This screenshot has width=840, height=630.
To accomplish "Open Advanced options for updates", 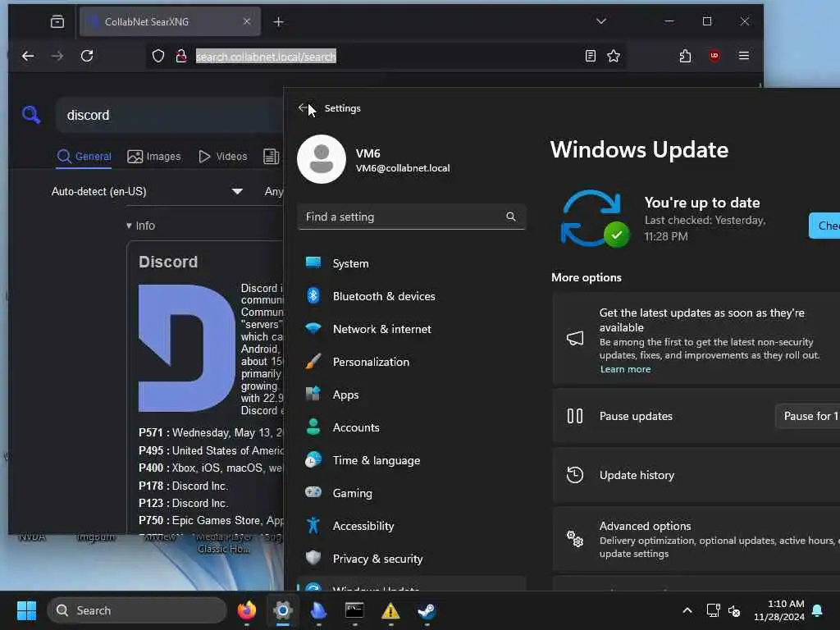I will click(696, 539).
